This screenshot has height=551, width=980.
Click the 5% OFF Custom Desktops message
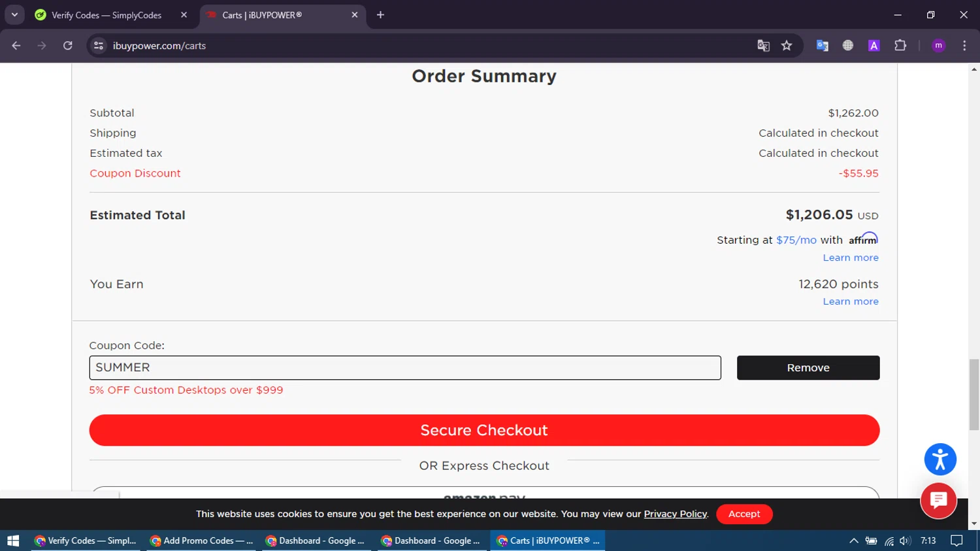pos(186,390)
